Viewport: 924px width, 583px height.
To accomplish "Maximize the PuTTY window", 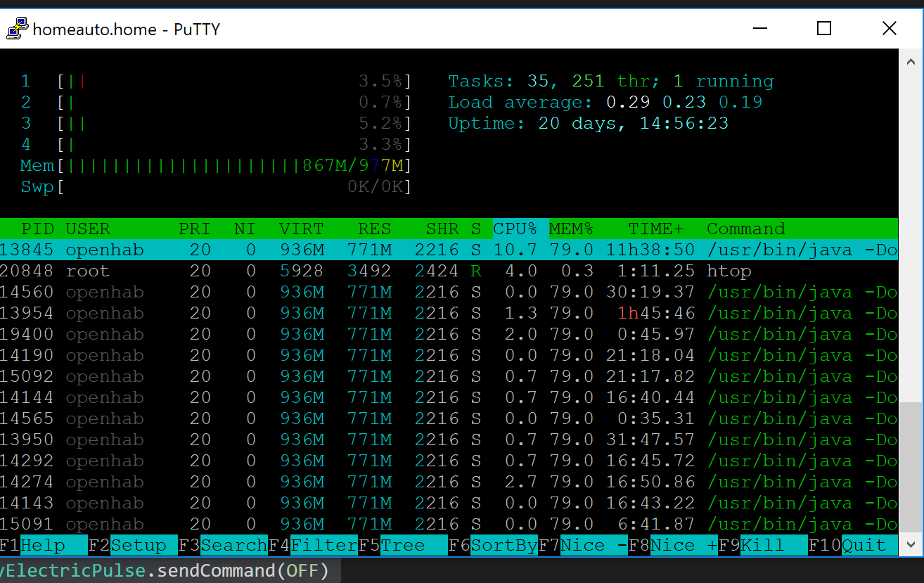I will coord(824,29).
